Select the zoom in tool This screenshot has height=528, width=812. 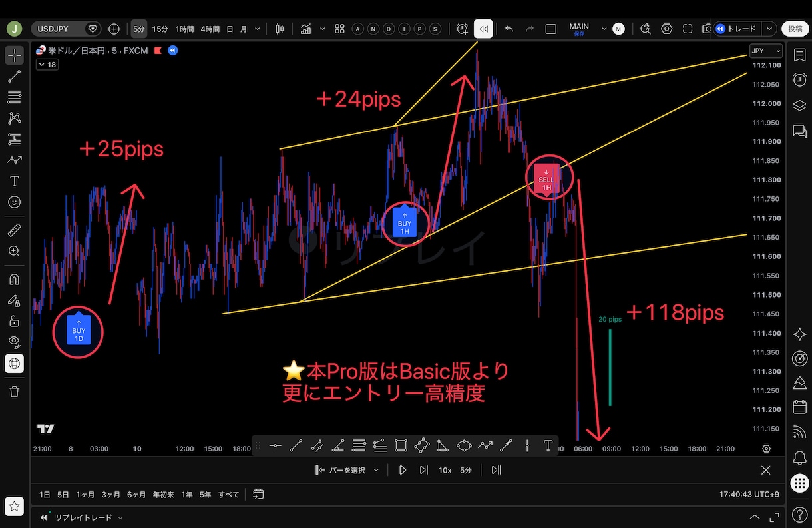coord(14,251)
